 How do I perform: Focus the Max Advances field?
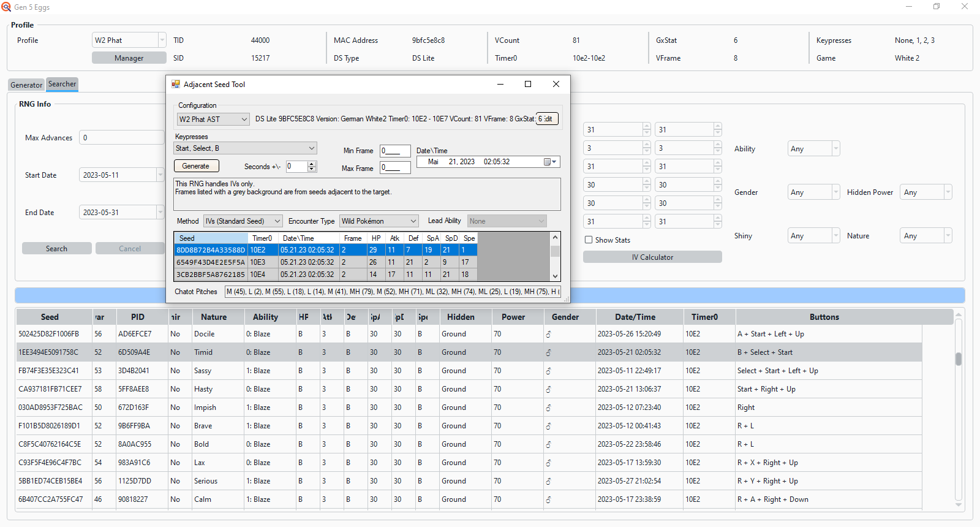click(122, 138)
